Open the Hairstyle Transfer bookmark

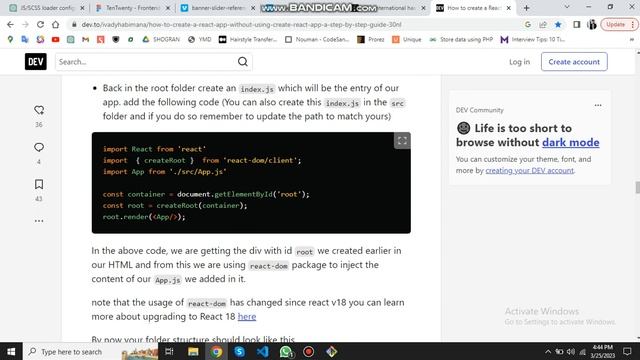(248, 40)
